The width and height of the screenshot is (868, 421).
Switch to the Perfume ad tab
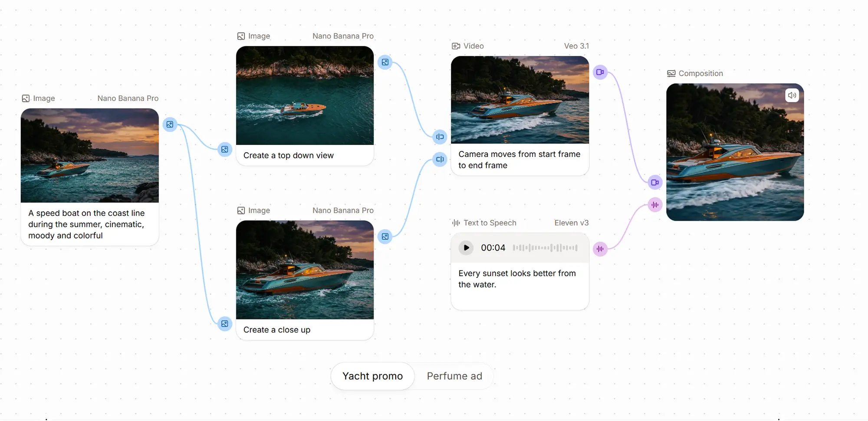454,376
